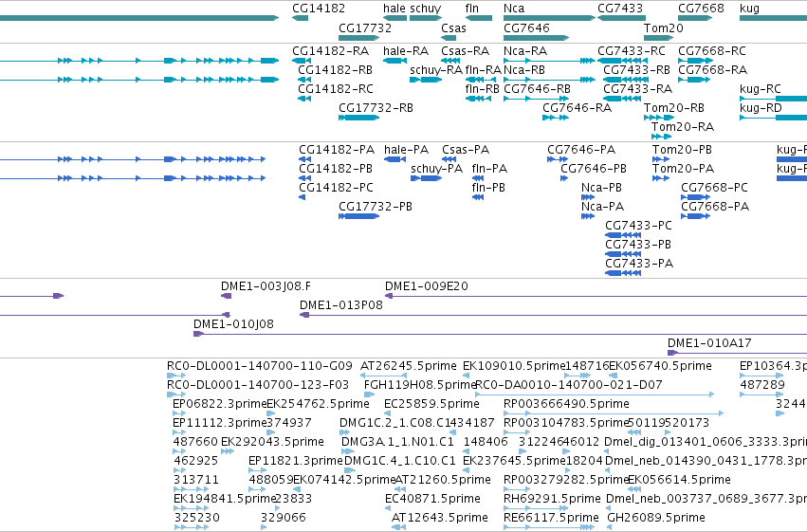Select the CG7668 gene label

701,9
